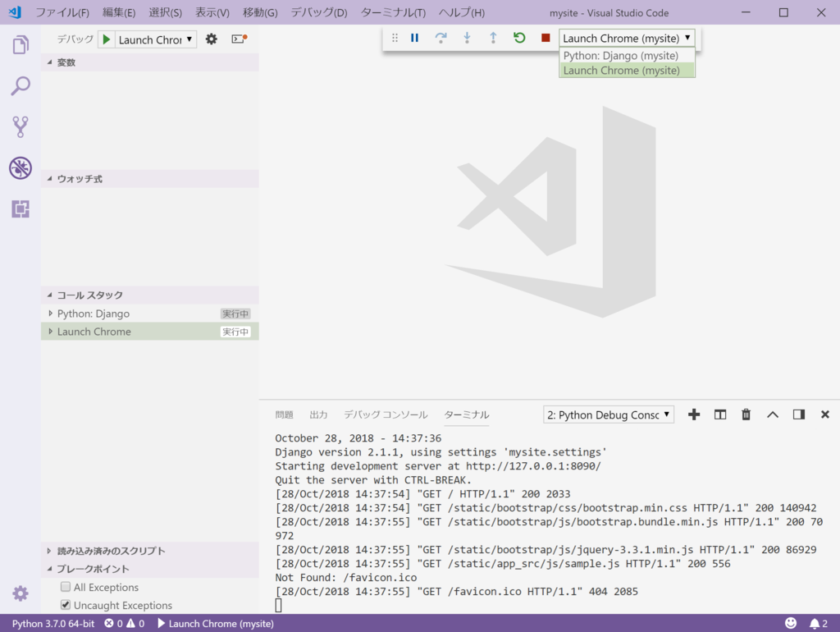Move the panel to the right side
Screen dimensions: 840x632
799,414
